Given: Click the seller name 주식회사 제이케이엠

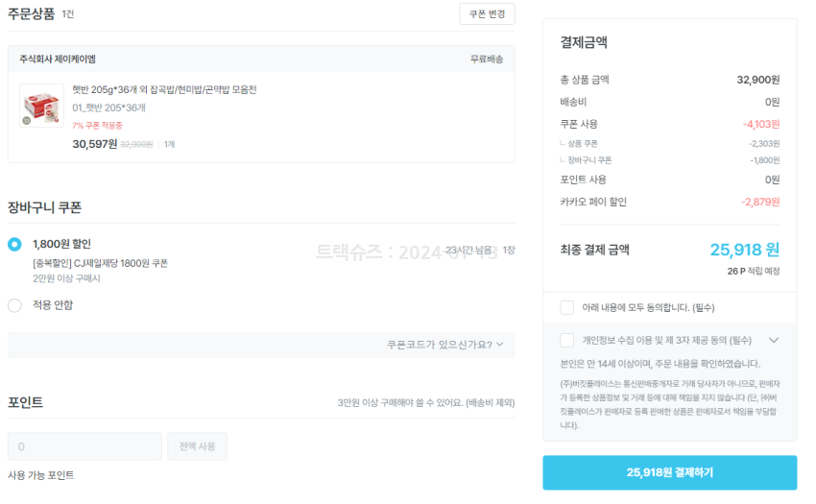Looking at the screenshot, I should click(58, 60).
